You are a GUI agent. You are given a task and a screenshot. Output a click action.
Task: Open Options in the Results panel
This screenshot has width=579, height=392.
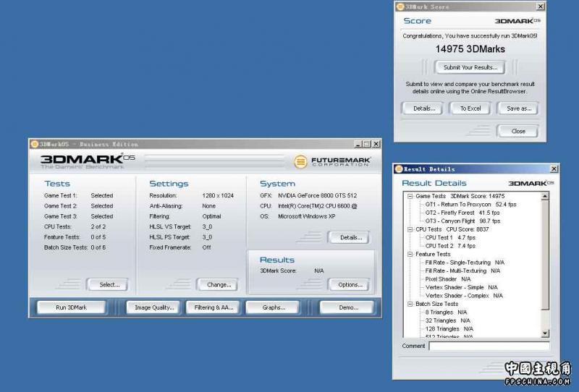tap(350, 284)
